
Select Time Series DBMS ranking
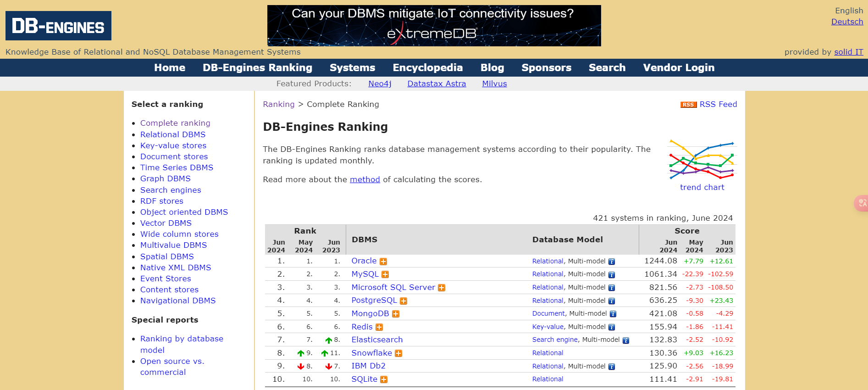pyautogui.click(x=177, y=167)
